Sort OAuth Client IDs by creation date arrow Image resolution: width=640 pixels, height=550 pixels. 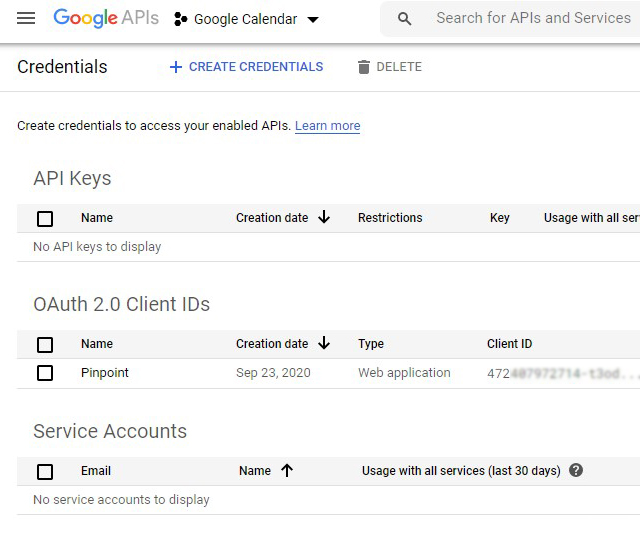click(x=324, y=343)
